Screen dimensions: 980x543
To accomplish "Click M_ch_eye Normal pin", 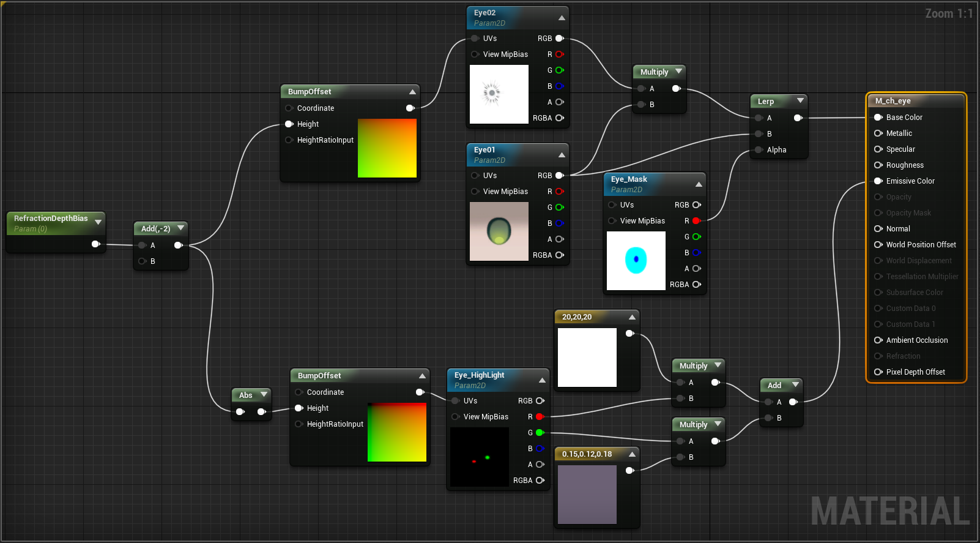I will click(878, 229).
